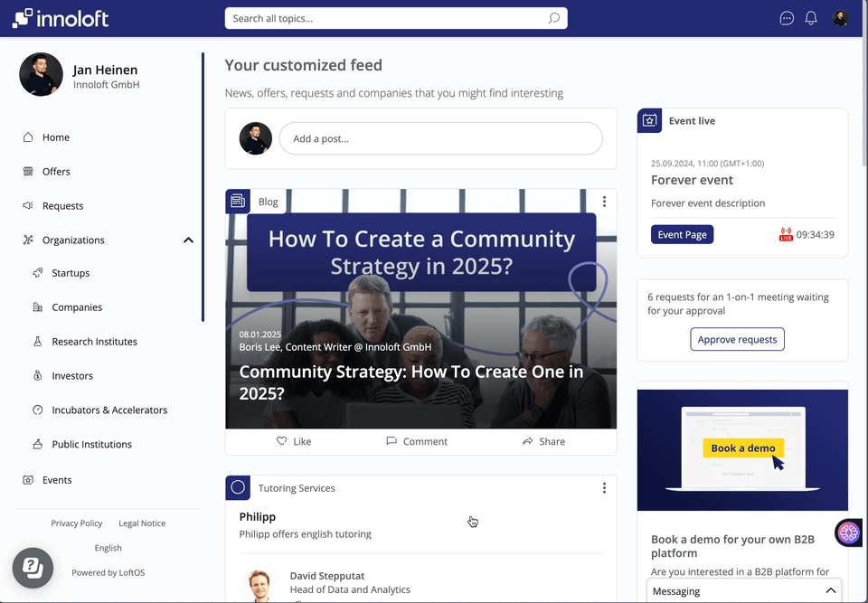Screen dimensions: 868x603
Task: Expand the Messaging panel
Action: (x=830, y=590)
